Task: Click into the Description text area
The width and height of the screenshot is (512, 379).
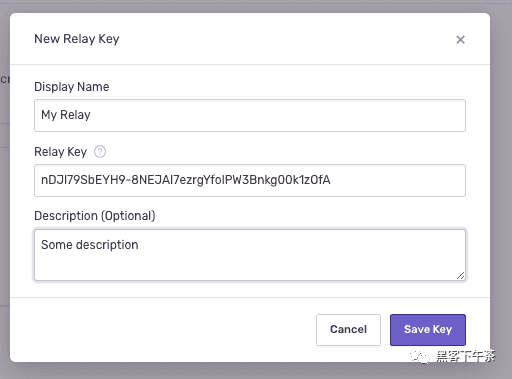Action: 250,255
